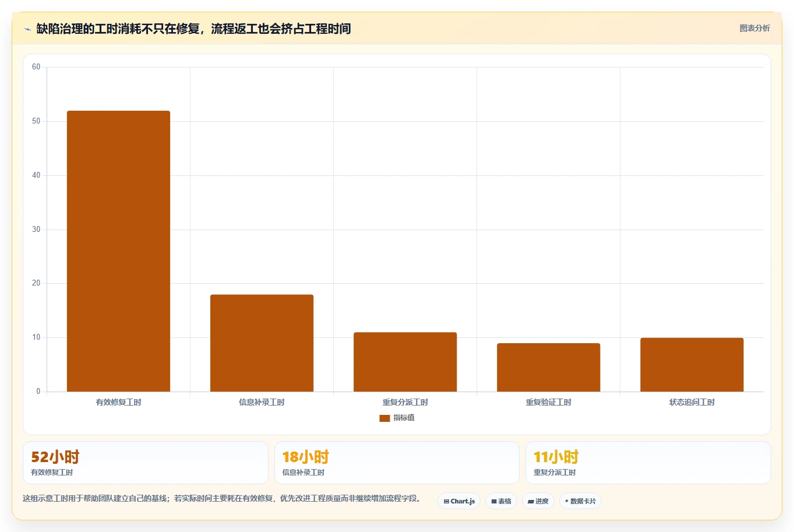Click the 状态追问工时 axis label
The height and width of the screenshot is (532, 794).
[x=691, y=402]
